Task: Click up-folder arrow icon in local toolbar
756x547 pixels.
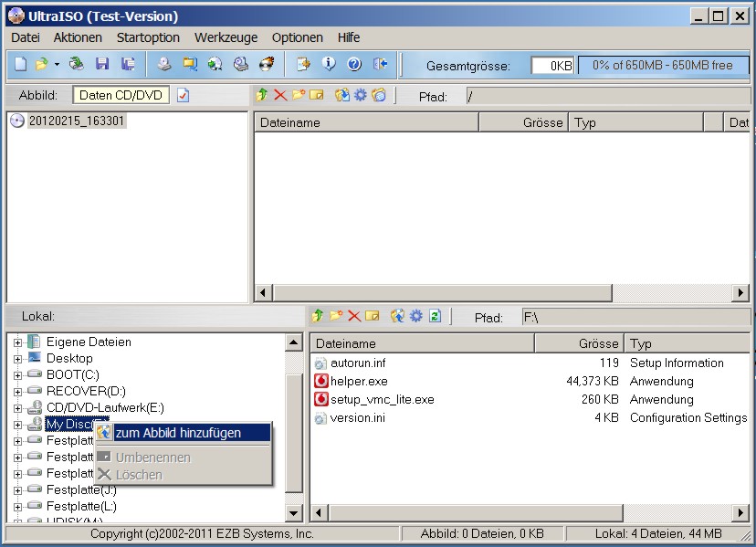Action: [x=318, y=316]
